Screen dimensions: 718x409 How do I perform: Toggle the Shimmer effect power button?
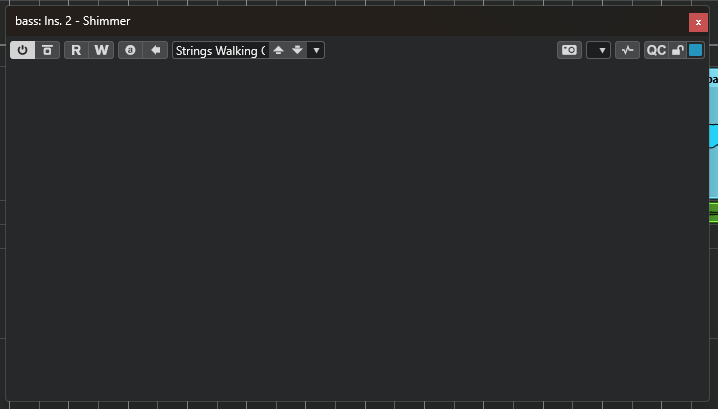click(23, 50)
